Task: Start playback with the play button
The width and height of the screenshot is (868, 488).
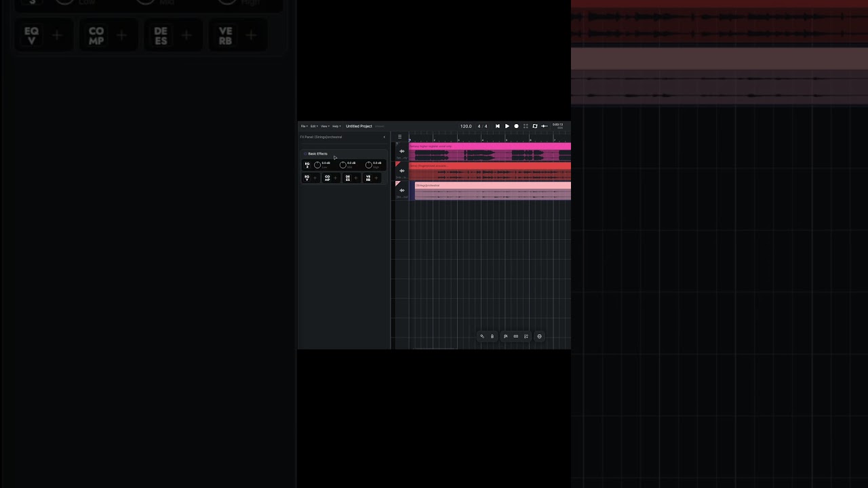Action: point(507,126)
